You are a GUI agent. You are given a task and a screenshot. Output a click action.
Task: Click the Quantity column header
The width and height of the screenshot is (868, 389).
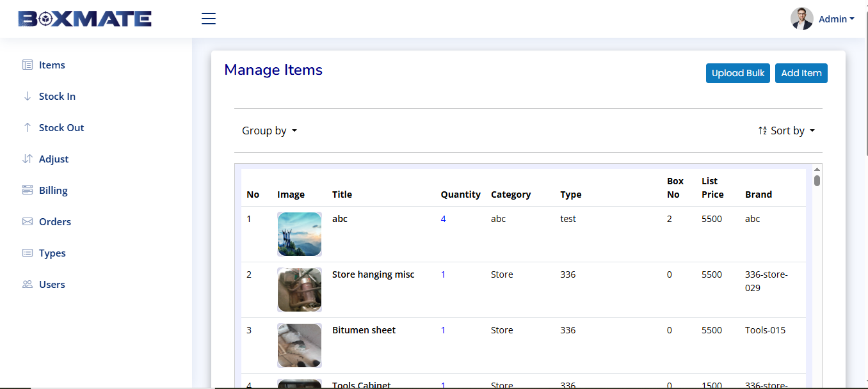(460, 194)
